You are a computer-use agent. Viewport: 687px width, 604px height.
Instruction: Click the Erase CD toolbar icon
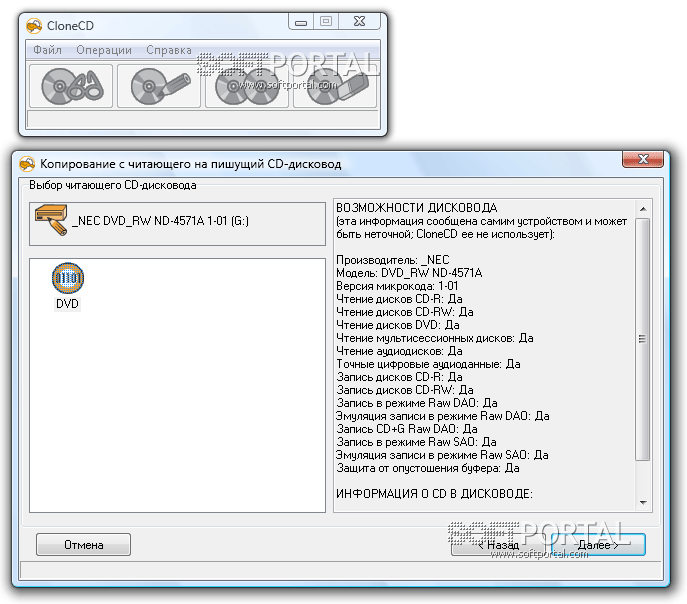click(x=335, y=86)
